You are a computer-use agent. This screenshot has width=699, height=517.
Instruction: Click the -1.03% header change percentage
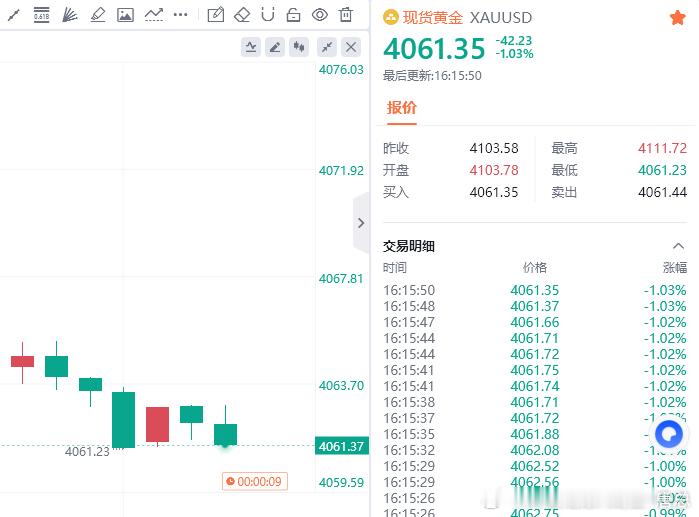(x=514, y=54)
